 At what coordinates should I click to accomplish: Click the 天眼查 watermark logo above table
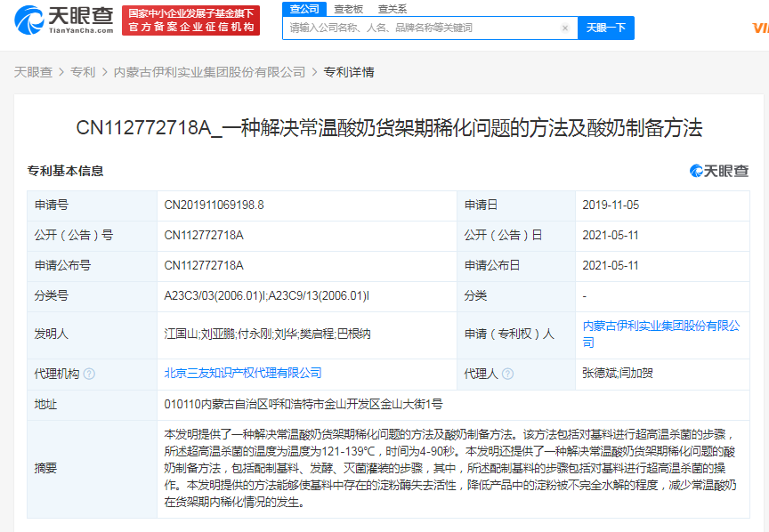[x=719, y=171]
